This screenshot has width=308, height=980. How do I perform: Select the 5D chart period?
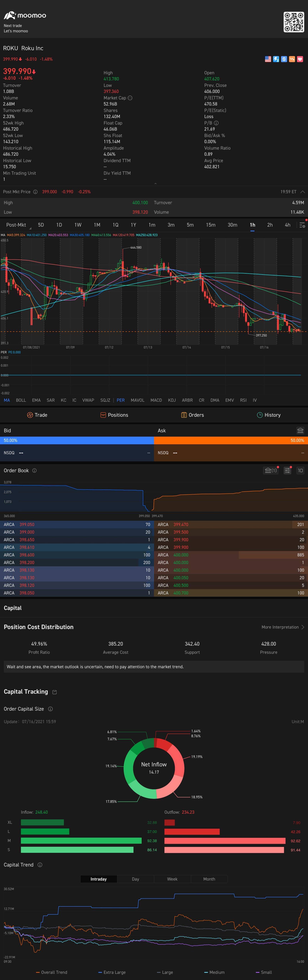tap(41, 225)
